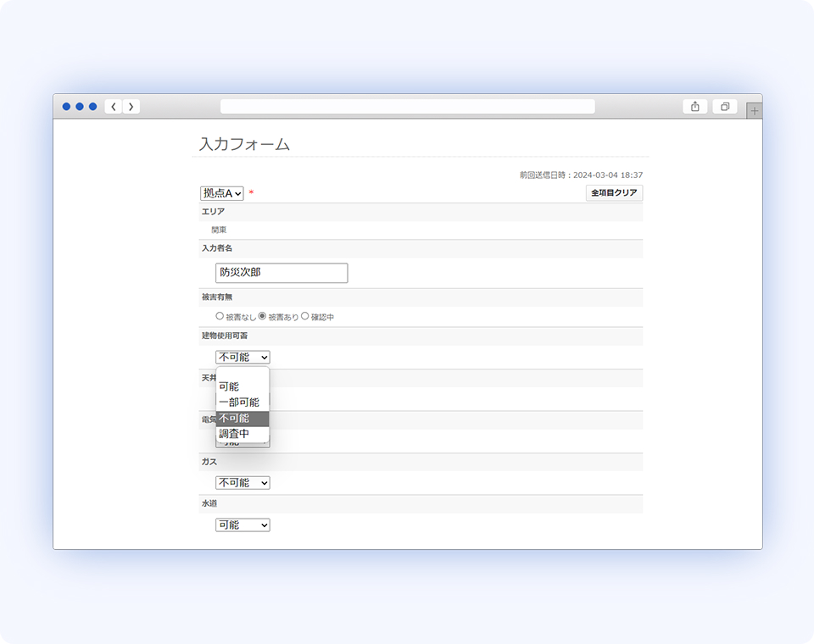Navigate forward with the browser forward arrow
814x644 pixels.
click(131, 106)
